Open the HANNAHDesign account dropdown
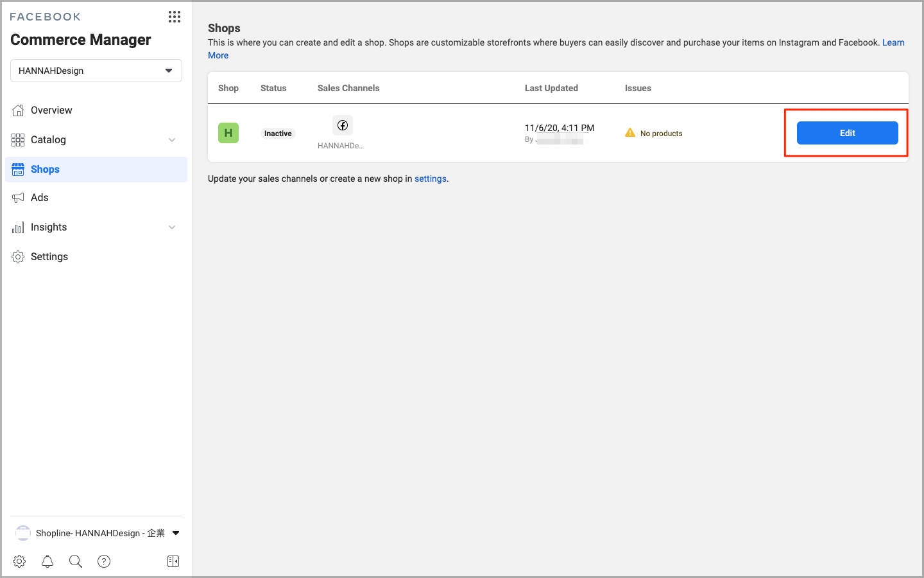 96,71
